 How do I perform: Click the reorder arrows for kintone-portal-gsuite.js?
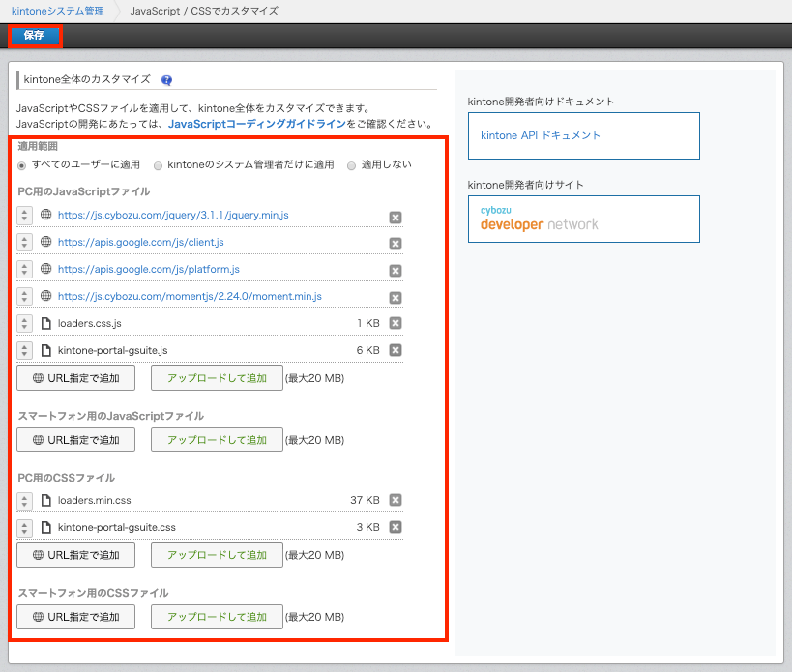tap(24, 350)
